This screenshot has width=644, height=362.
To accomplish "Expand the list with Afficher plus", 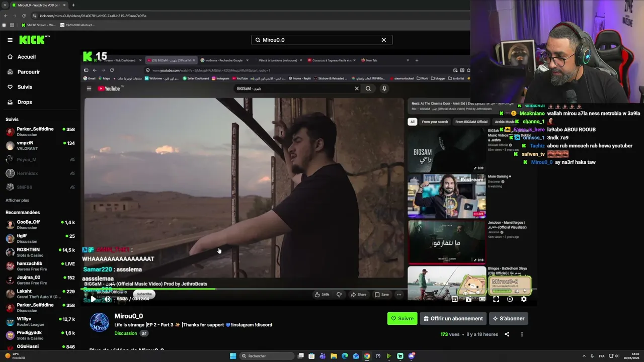I will pyautogui.click(x=17, y=200).
